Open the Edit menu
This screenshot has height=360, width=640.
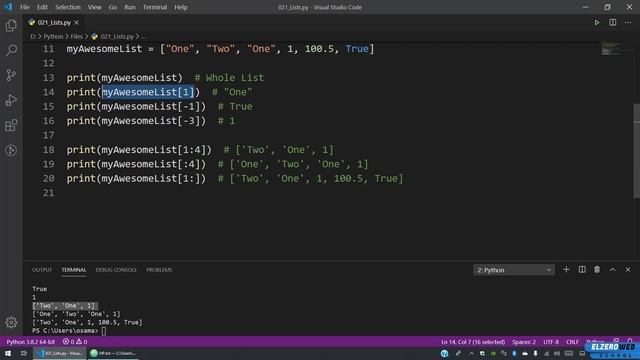tap(42, 7)
